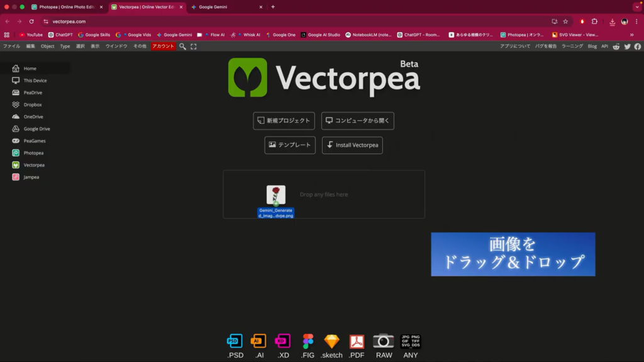Click the red アカウント button
644x362 pixels.
(x=163, y=47)
